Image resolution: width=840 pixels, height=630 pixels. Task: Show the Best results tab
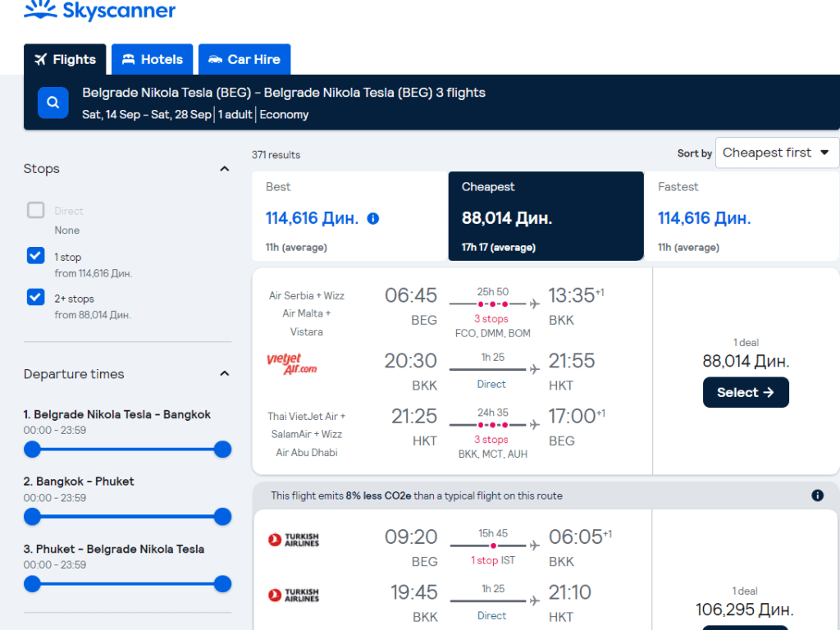[x=349, y=216]
